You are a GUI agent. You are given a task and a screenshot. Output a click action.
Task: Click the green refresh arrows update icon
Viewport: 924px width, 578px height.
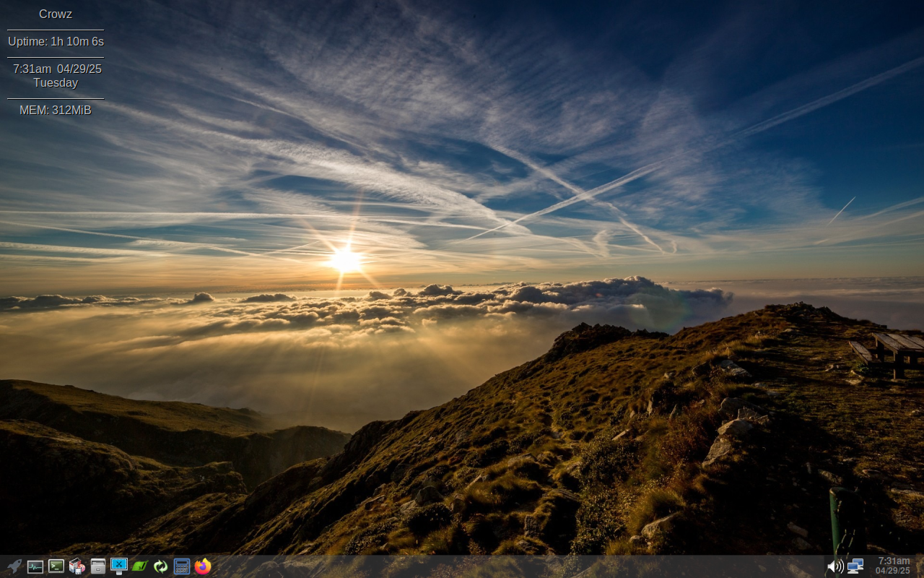(x=161, y=566)
